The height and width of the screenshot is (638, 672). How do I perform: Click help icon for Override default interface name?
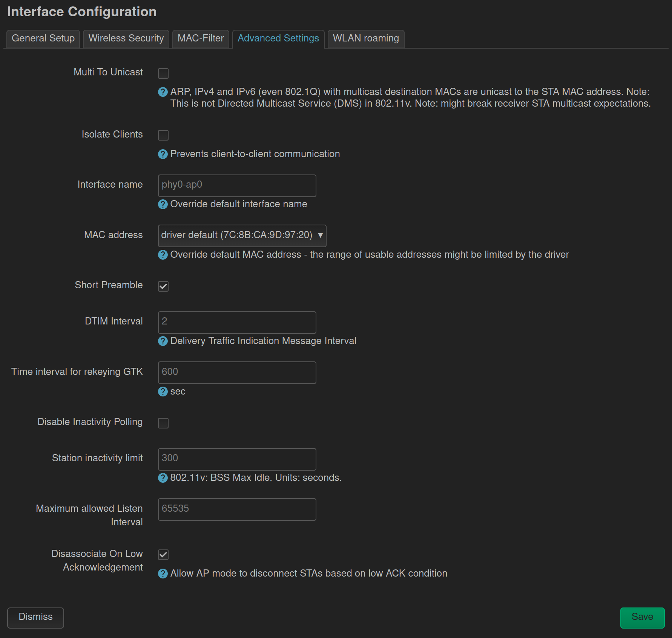click(x=163, y=204)
